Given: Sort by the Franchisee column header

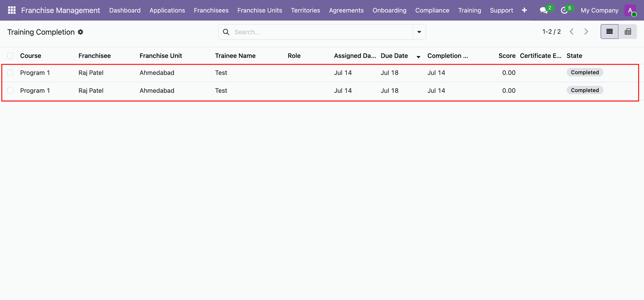Looking at the screenshot, I should [95, 56].
